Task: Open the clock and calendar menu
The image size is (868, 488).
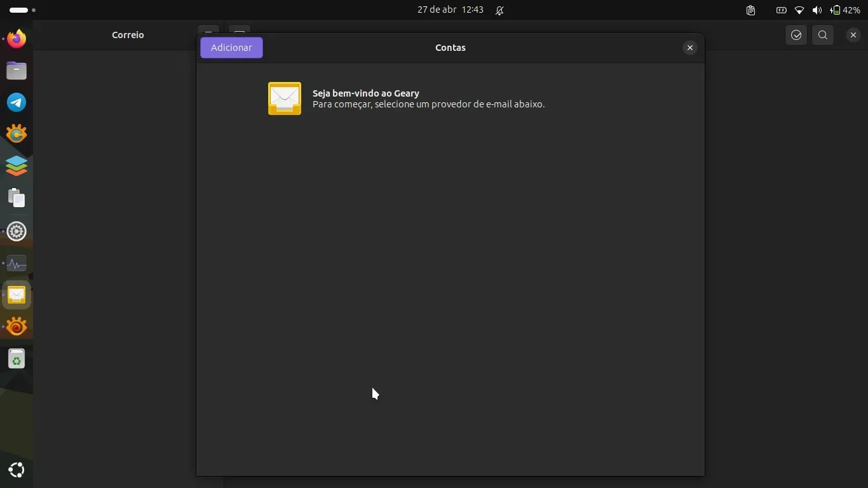Action: 450,10
